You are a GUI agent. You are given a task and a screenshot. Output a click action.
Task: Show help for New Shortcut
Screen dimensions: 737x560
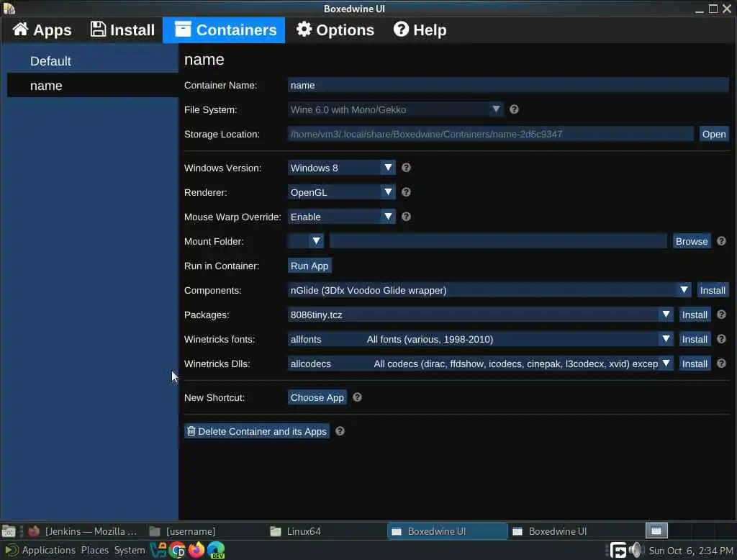tap(357, 397)
